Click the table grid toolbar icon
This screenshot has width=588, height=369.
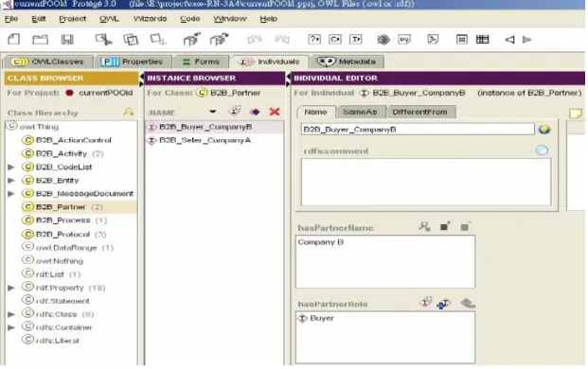(x=482, y=40)
